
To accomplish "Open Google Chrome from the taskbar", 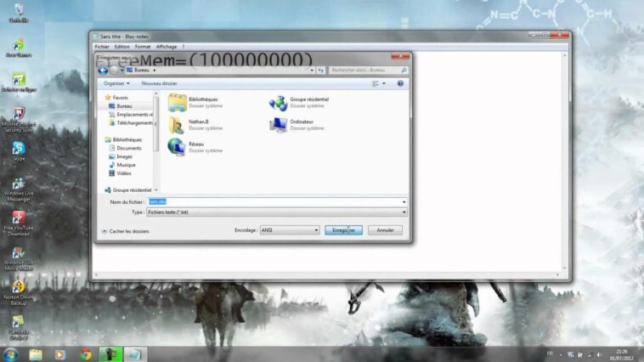I will (x=86, y=354).
